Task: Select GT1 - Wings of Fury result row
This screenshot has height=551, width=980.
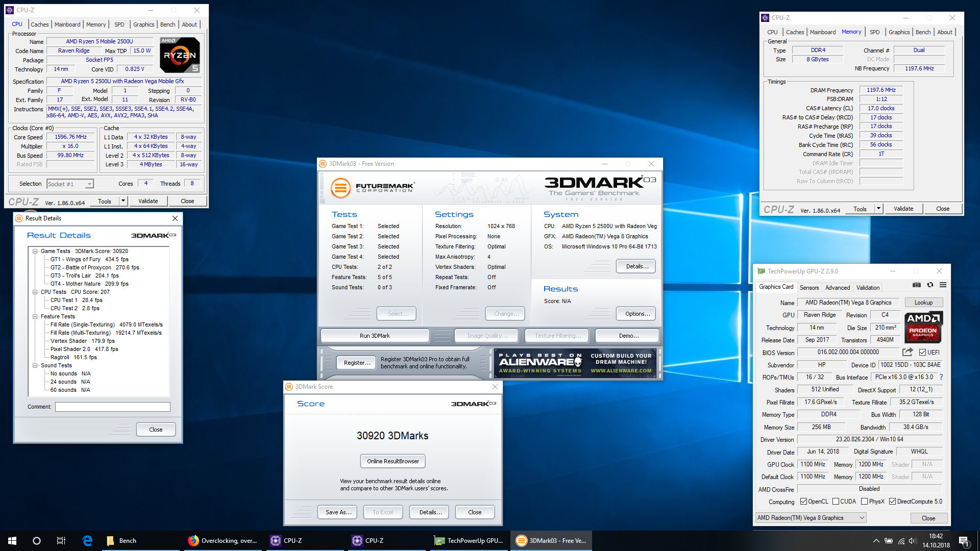Action: (89, 259)
